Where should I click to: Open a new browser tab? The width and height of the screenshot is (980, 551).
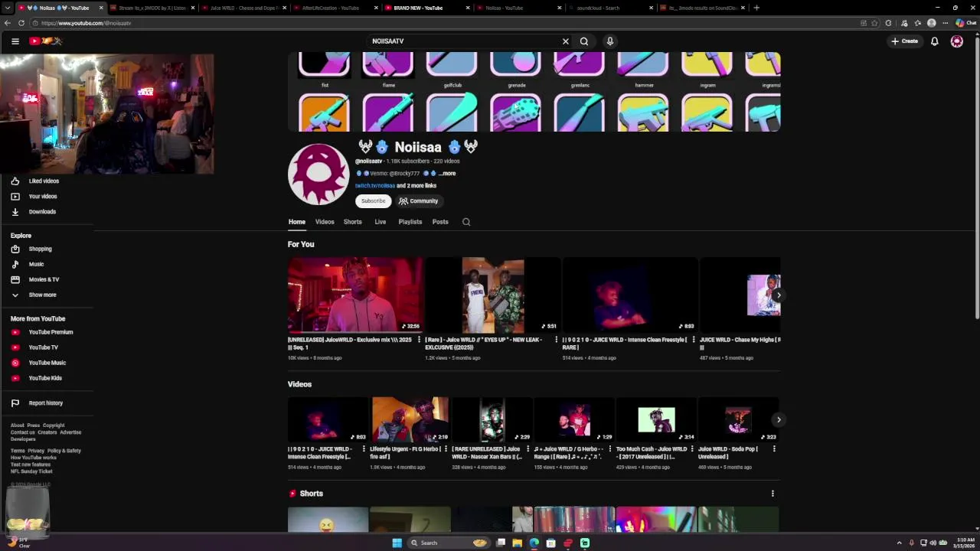[756, 8]
